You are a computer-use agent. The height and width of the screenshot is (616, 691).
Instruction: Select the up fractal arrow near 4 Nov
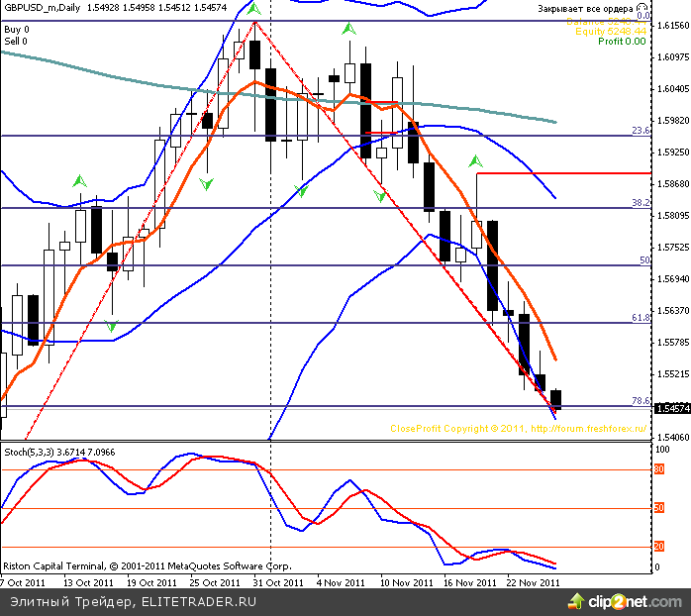point(346,31)
